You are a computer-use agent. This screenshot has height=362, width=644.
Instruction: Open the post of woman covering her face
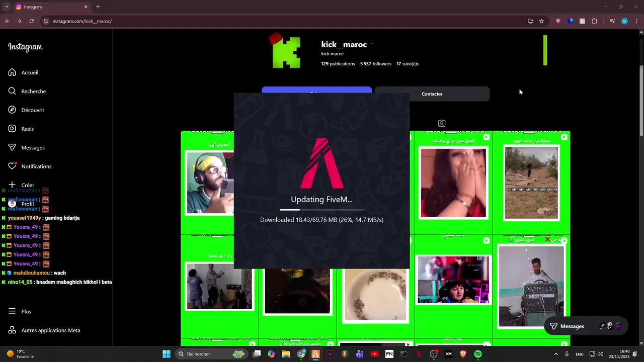pyautogui.click(x=453, y=183)
